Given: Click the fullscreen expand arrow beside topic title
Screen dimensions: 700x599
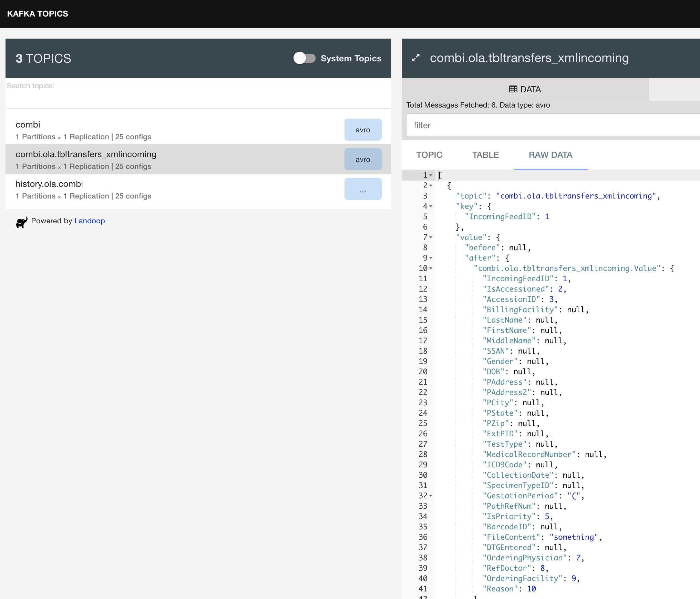Looking at the screenshot, I should tap(415, 58).
